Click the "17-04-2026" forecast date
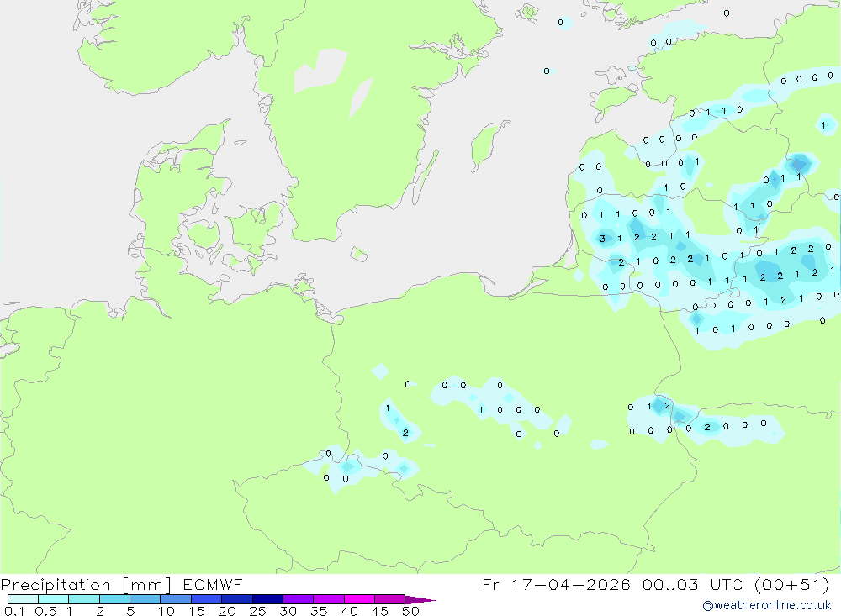 click(x=571, y=584)
